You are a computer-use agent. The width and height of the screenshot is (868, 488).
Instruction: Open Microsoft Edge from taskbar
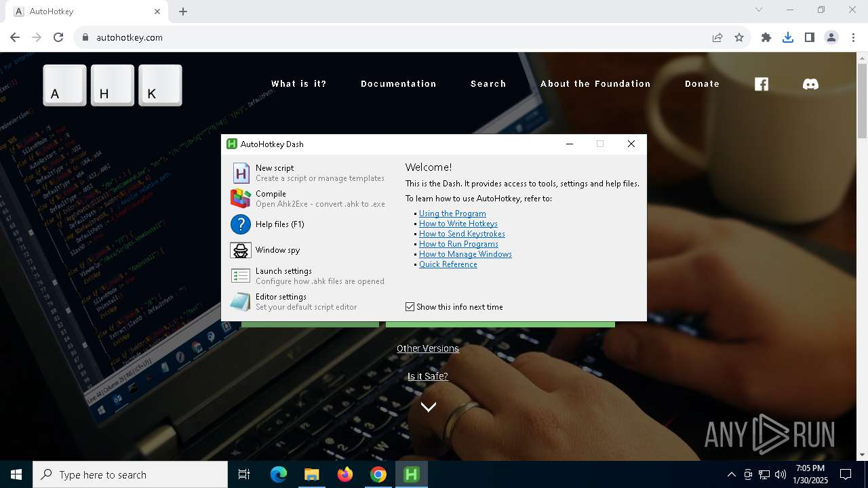click(279, 474)
